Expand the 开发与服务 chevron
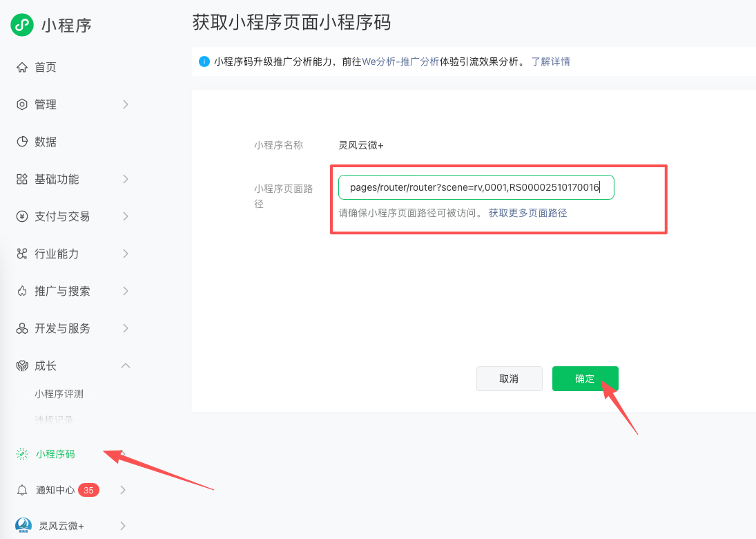Image resolution: width=756 pixels, height=539 pixels. (x=126, y=328)
